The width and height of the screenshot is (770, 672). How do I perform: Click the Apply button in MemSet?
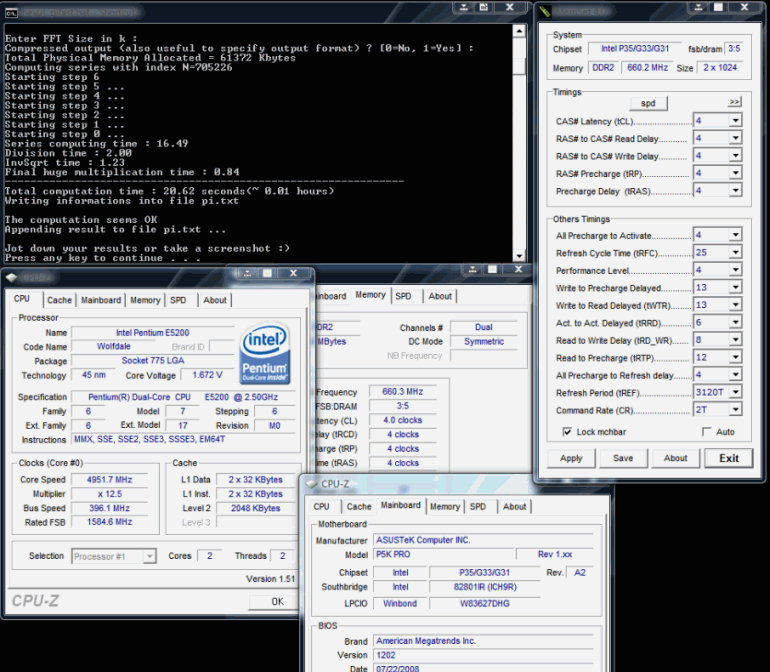(571, 458)
